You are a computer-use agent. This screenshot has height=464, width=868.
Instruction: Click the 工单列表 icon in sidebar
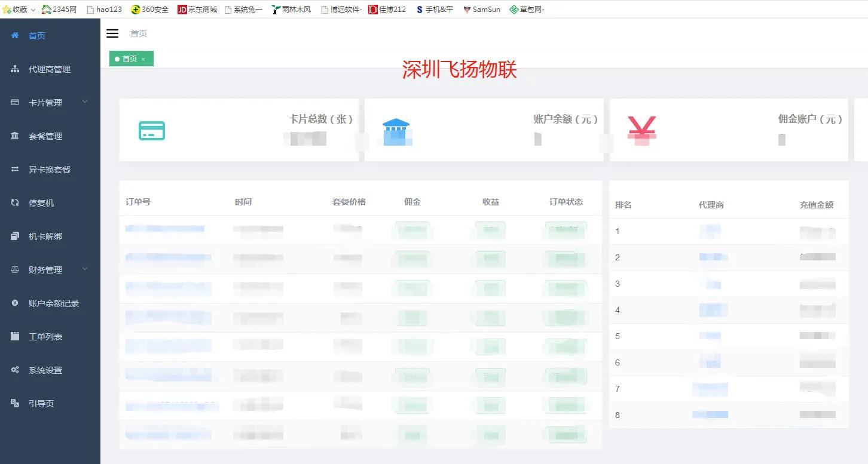[14, 336]
